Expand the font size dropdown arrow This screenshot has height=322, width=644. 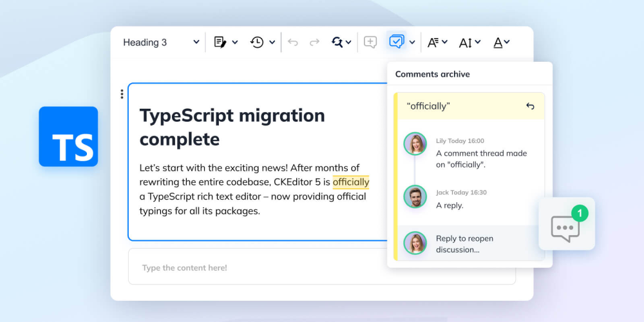[x=477, y=42]
